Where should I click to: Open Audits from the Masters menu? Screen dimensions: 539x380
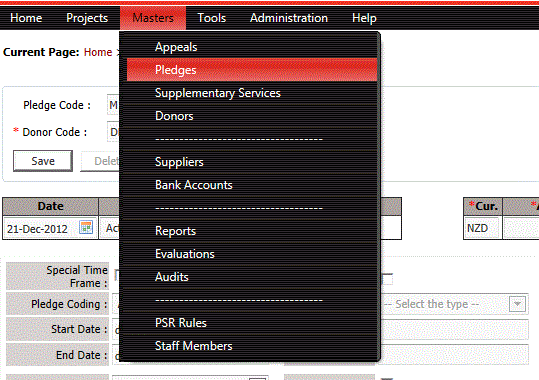[252, 277]
